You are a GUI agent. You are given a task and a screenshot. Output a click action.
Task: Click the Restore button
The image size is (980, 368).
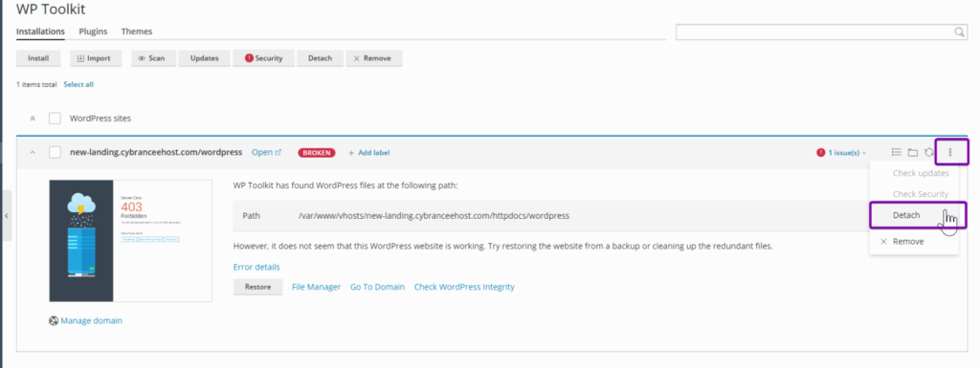pyautogui.click(x=257, y=287)
